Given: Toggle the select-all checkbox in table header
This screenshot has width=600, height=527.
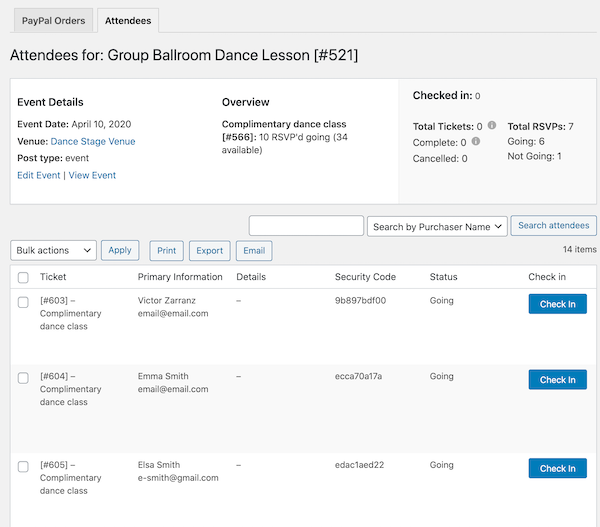Looking at the screenshot, I should tap(23, 277).
